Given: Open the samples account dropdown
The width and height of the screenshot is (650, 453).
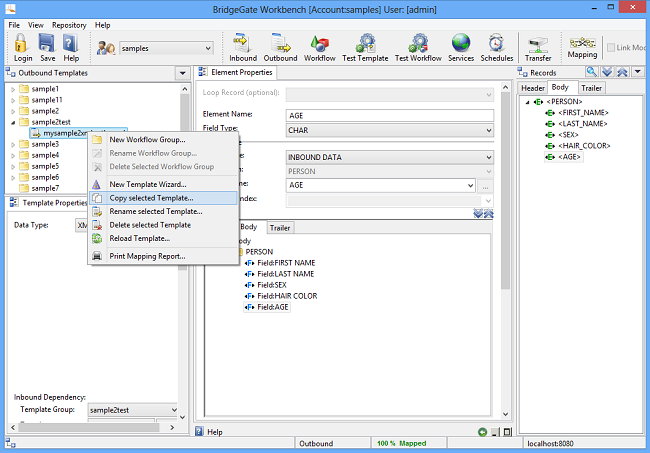Looking at the screenshot, I should (208, 48).
